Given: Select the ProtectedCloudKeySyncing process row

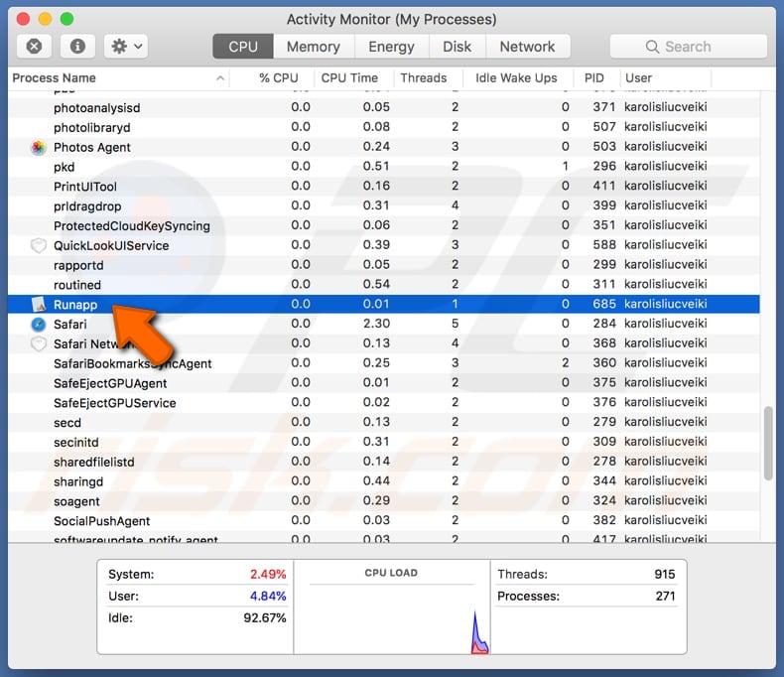Looking at the screenshot, I should [384, 225].
